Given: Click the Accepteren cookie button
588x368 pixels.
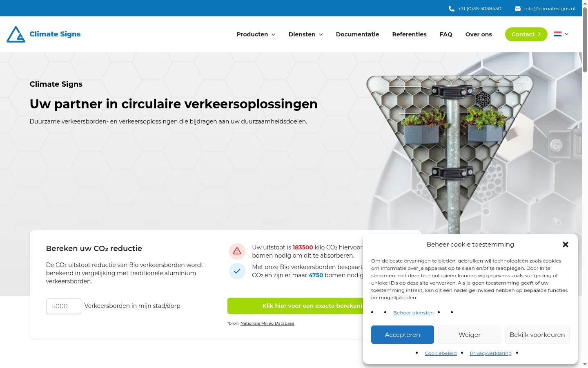Looking at the screenshot, I should coord(402,335).
